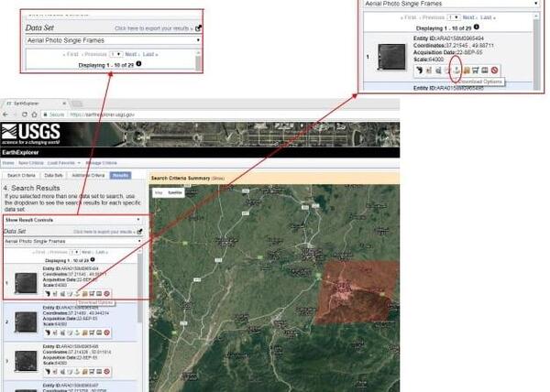The width and height of the screenshot is (550, 392).
Task: Click the Last link in the top-right inset
Action: [488, 17]
